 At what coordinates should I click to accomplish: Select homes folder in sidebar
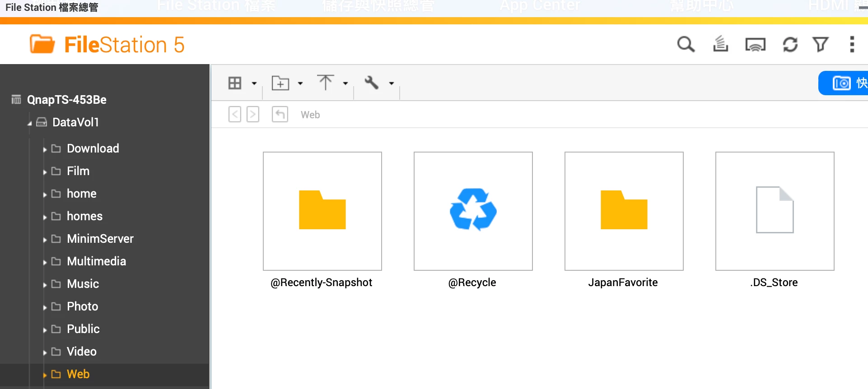tap(85, 216)
